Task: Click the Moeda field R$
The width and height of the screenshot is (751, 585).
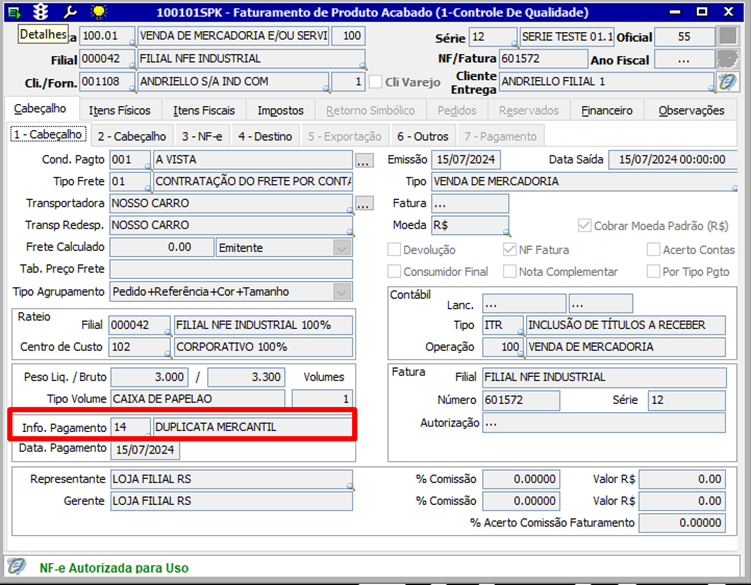Action: coord(470,225)
